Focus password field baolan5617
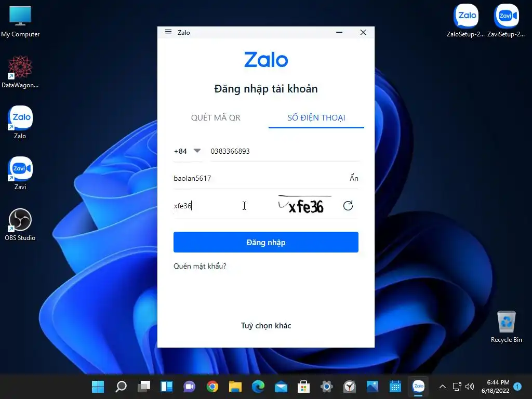Image resolution: width=532 pixels, height=399 pixels. click(260, 178)
